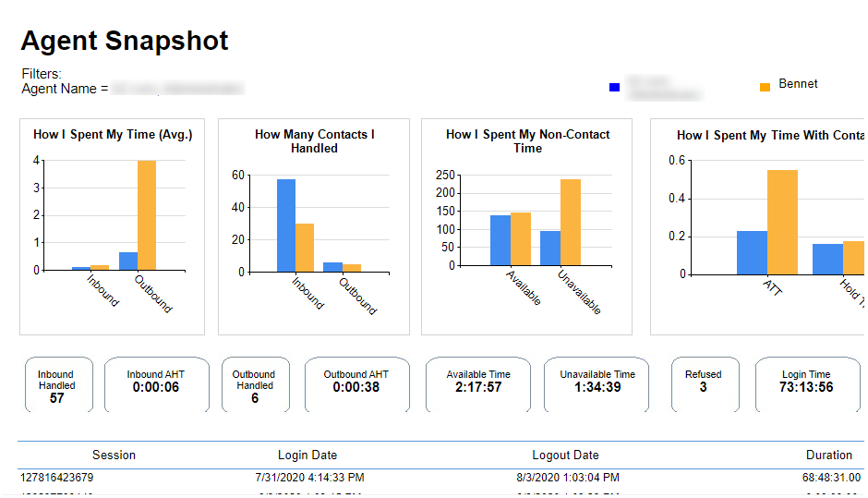Click the ATT axis label
Image resolution: width=868 pixels, height=498 pixels.
pos(773,287)
